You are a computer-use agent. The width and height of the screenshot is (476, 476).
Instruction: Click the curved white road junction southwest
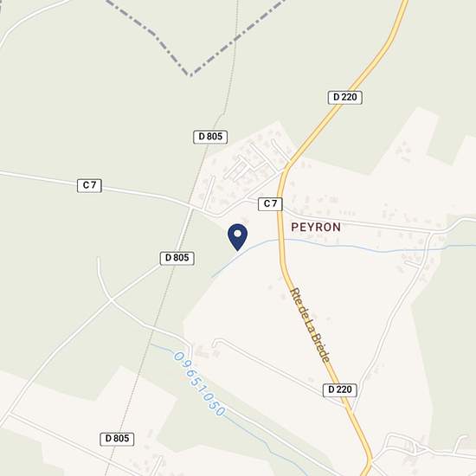tap(111, 299)
